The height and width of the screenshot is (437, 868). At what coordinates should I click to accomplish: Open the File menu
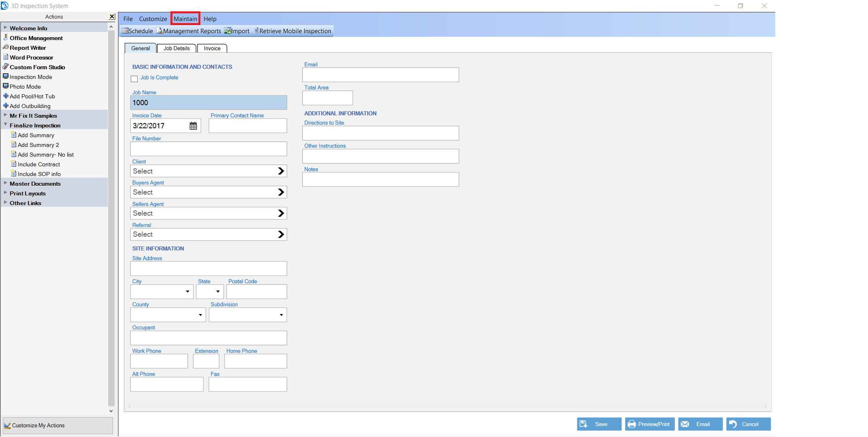128,19
